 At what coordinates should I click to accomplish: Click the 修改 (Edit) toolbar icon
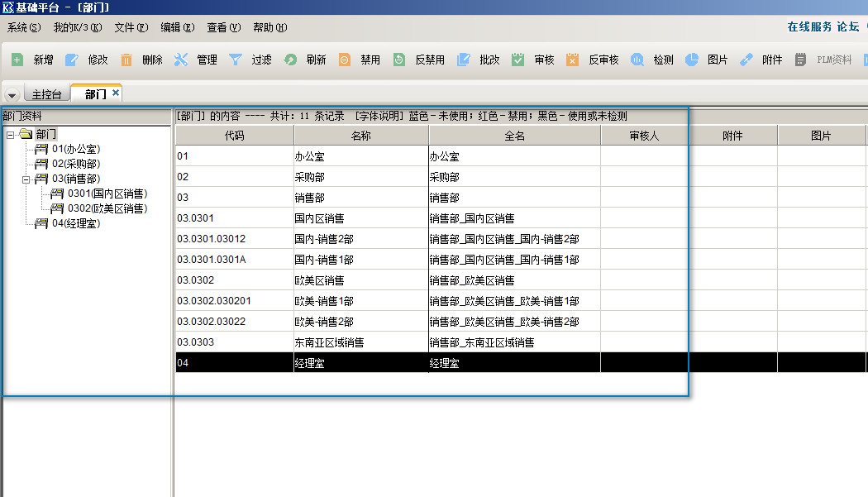72,60
